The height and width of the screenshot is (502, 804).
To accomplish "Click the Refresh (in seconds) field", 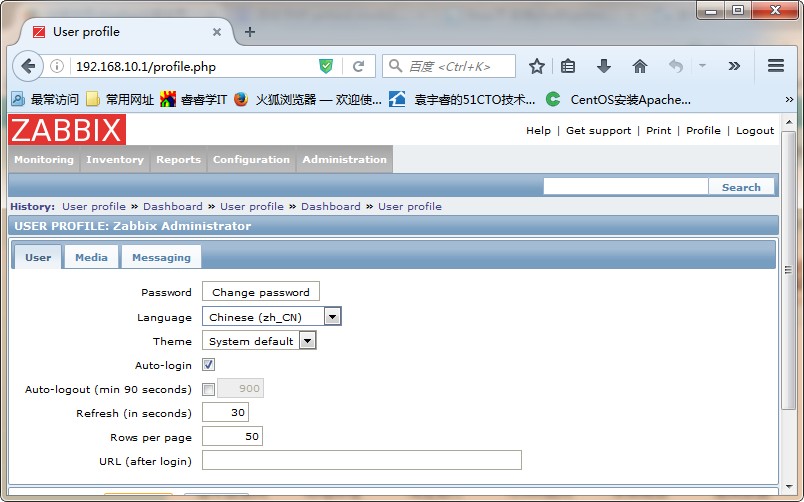I will pyautogui.click(x=226, y=412).
